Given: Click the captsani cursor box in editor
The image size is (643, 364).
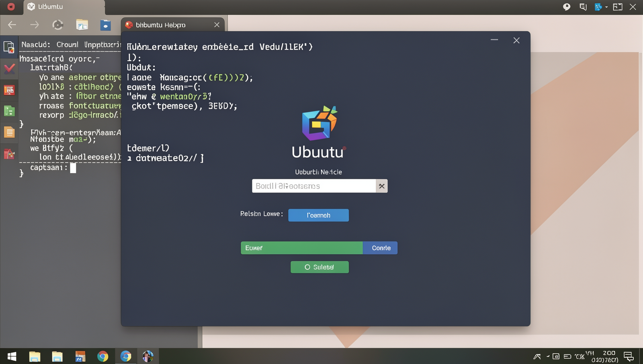Looking at the screenshot, I should [73, 168].
